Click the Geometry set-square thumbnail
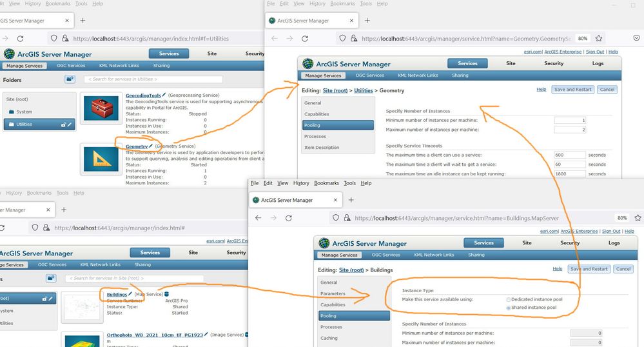This screenshot has height=347, width=644. (x=101, y=159)
